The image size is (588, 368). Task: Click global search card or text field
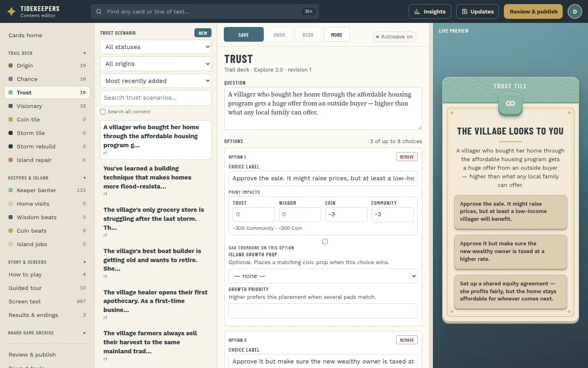pos(205,11)
